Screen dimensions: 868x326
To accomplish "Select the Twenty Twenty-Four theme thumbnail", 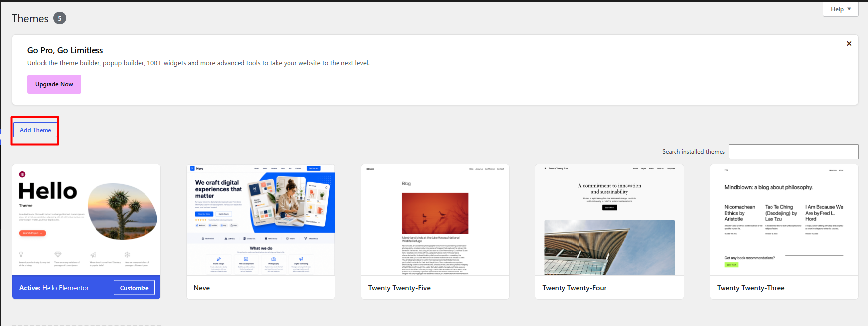I will click(x=609, y=220).
